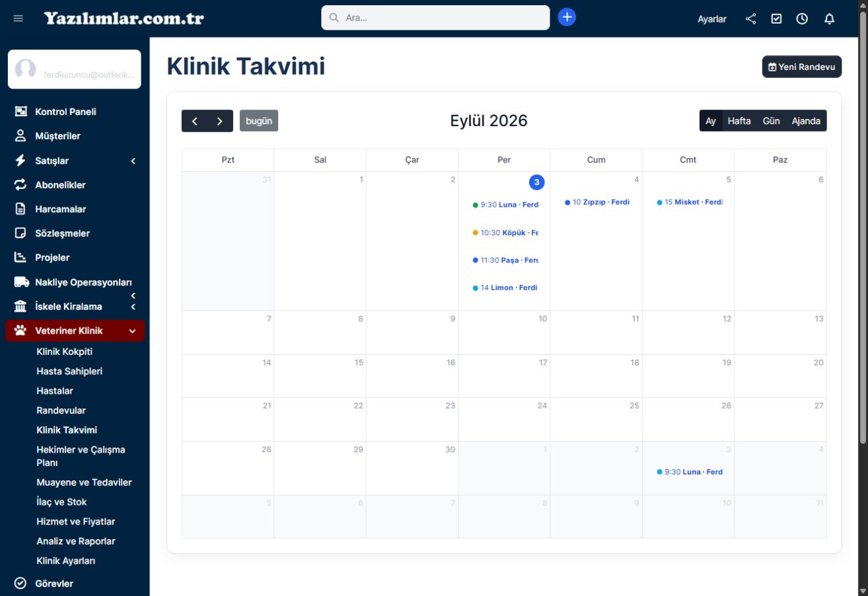Open the 9:30 Luna appointment on the highlighted day 3
This screenshot has height=596, width=868.
coord(505,205)
